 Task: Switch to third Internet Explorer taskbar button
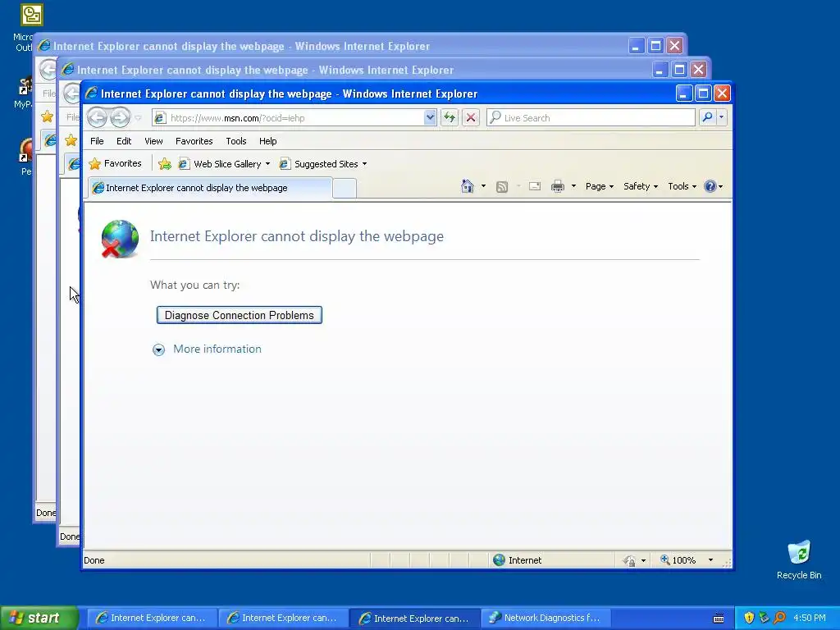click(414, 618)
